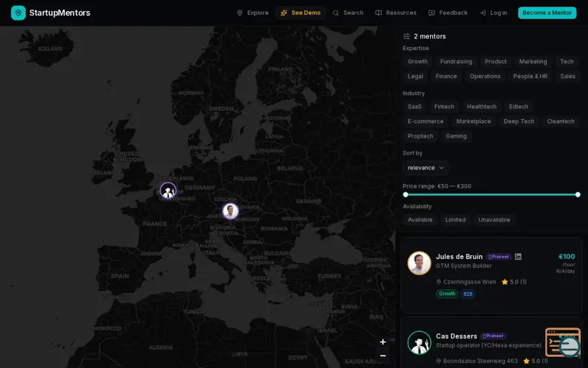The image size is (588, 368).
Task: Click Jules de Bruin's star rating icon
Action: pos(505,282)
